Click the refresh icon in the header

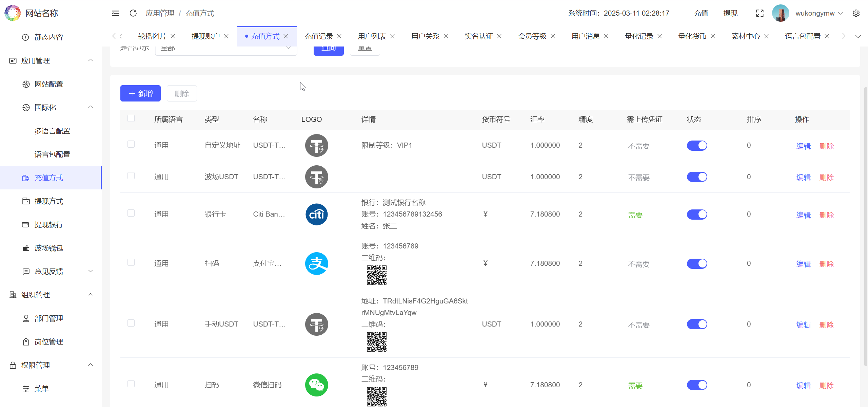(x=133, y=13)
